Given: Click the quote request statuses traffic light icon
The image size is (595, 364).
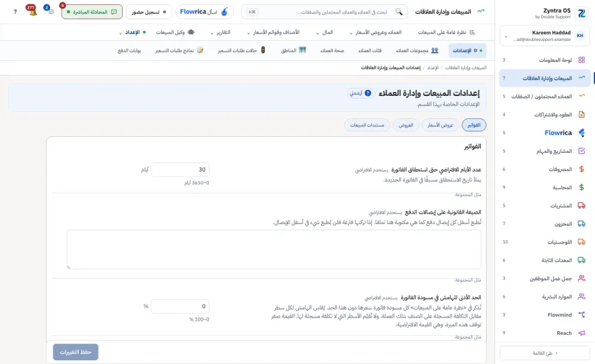Looking at the screenshot, I should pos(263,50).
